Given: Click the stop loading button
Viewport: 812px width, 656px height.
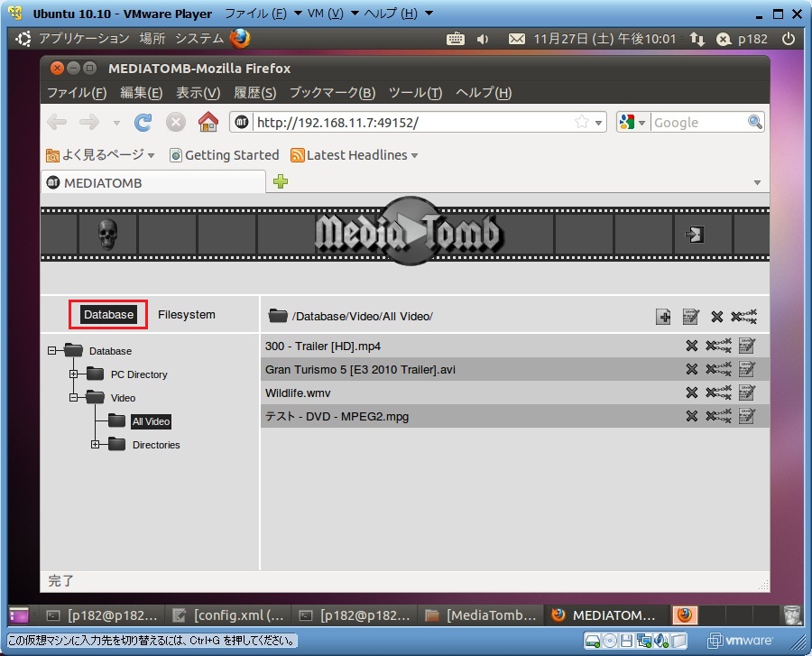Looking at the screenshot, I should 176,123.
